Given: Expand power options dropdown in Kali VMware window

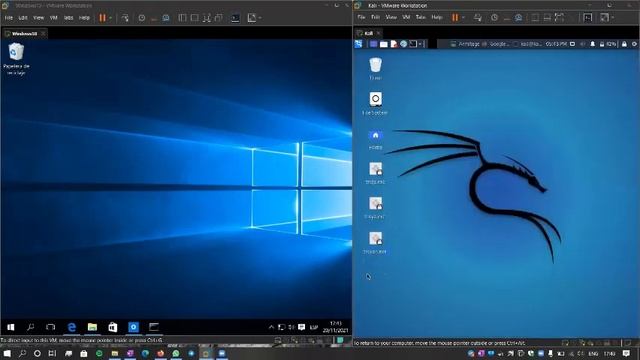Looking at the screenshot, I should coord(463,17).
